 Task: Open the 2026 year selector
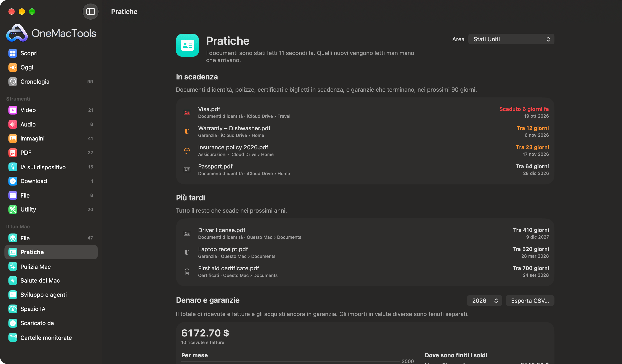click(x=484, y=301)
